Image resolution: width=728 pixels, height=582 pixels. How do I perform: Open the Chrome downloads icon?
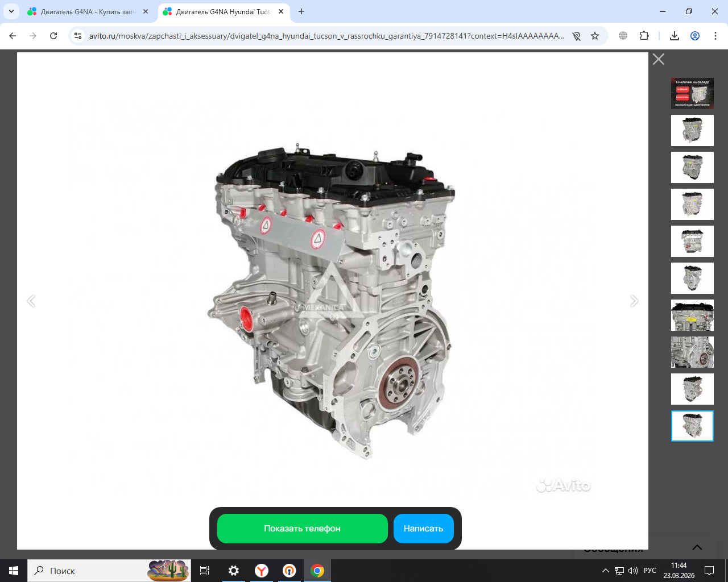(675, 36)
